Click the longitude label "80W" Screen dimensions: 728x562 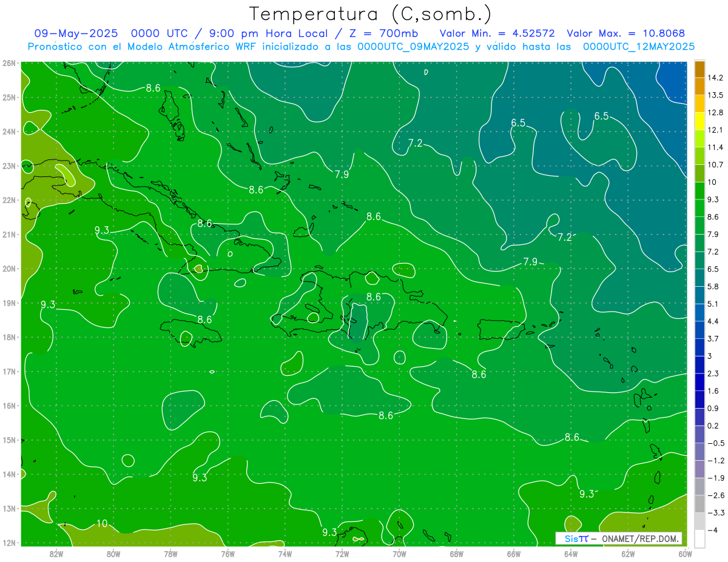(113, 554)
